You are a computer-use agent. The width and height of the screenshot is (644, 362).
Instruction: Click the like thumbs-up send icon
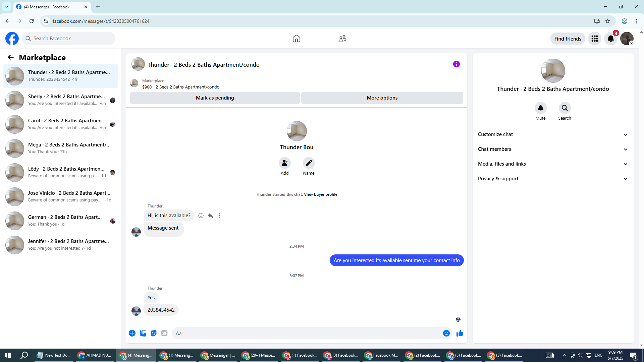[x=460, y=333]
